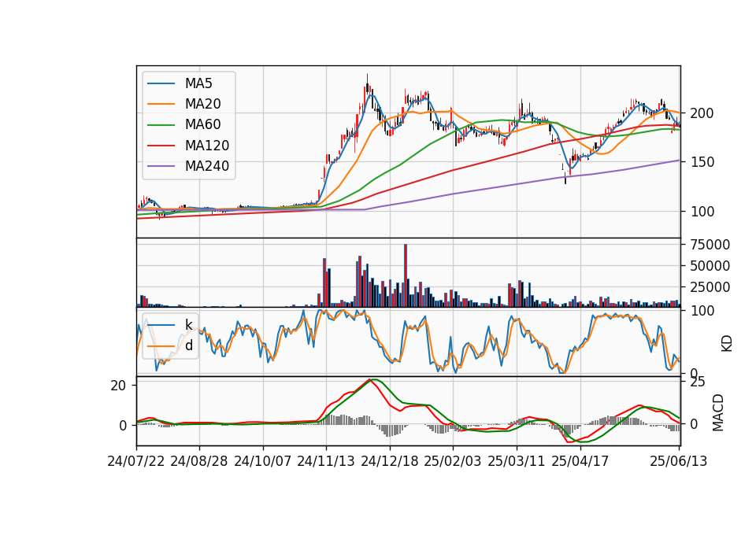
Task: Click the MA5 legend label
Action: (198, 83)
